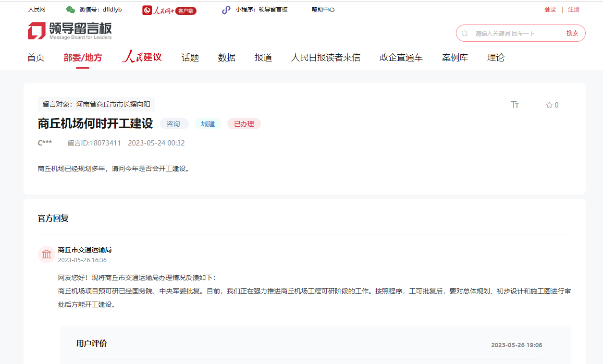The width and height of the screenshot is (603, 364).
Task: Click the search magnifier icon
Action: tap(465, 34)
